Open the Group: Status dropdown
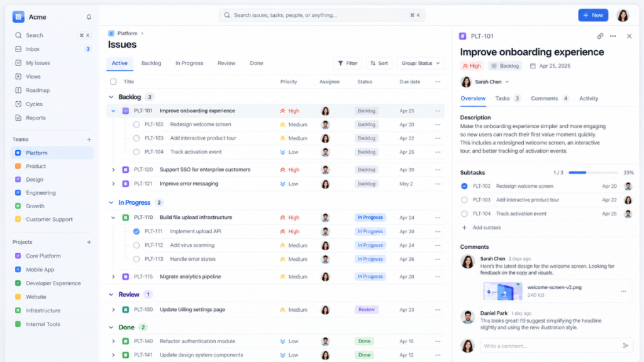The height and width of the screenshot is (362, 644). [421, 63]
